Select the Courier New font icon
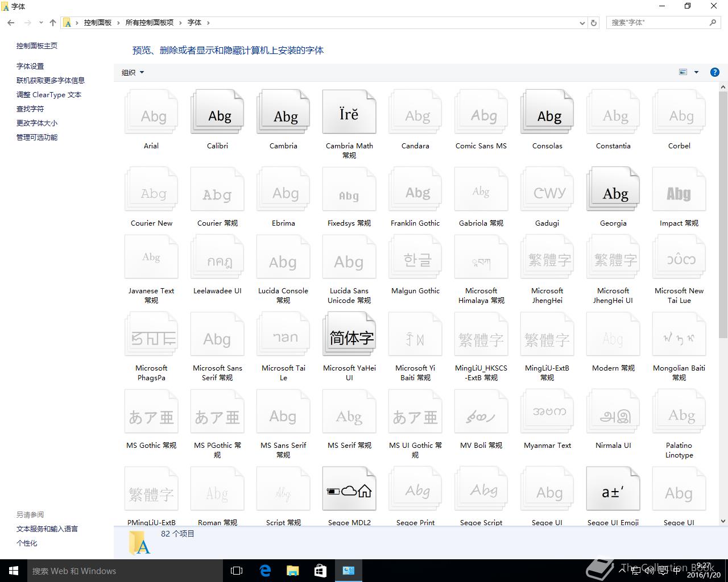Screen dimensions: 728x582 click(x=151, y=189)
